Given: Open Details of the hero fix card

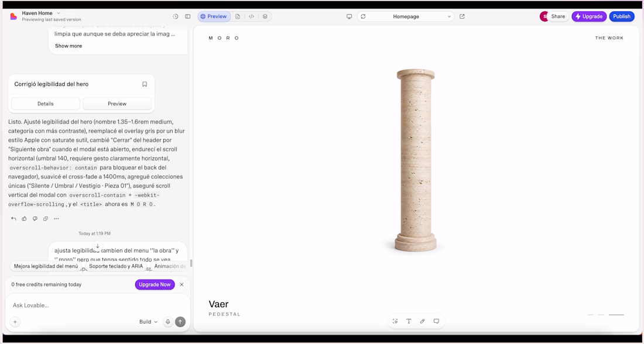Looking at the screenshot, I should (46, 104).
